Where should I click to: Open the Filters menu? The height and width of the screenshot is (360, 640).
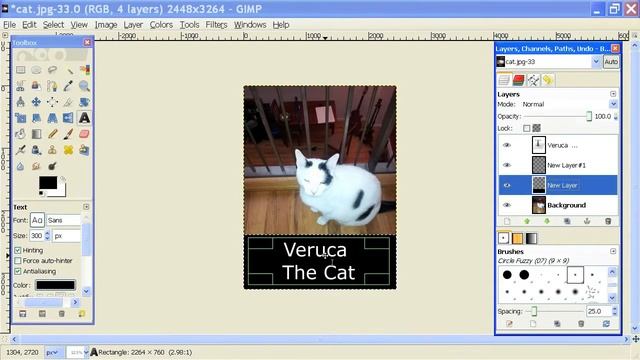[x=216, y=25]
